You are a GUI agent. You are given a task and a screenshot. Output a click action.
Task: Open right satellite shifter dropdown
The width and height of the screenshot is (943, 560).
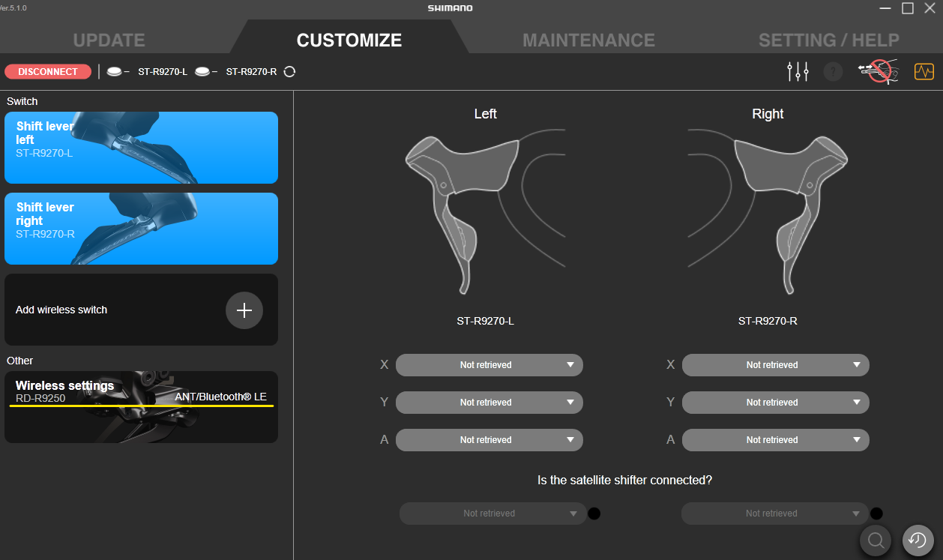(x=774, y=514)
